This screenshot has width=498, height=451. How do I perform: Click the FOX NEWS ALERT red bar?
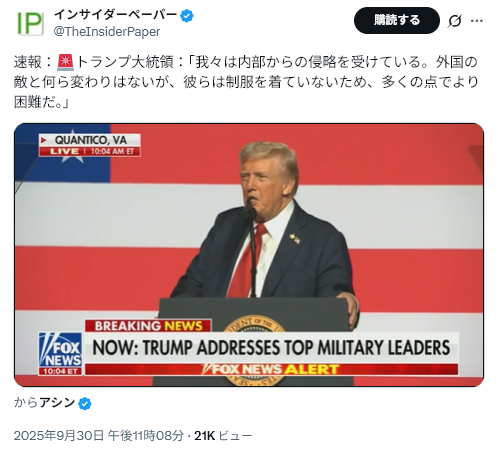pos(271,369)
